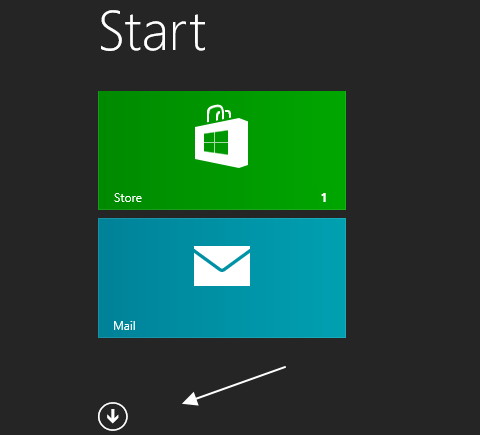The image size is (480, 435).
Task: Click the envelope flap on Mail icon
Action: [x=222, y=258]
